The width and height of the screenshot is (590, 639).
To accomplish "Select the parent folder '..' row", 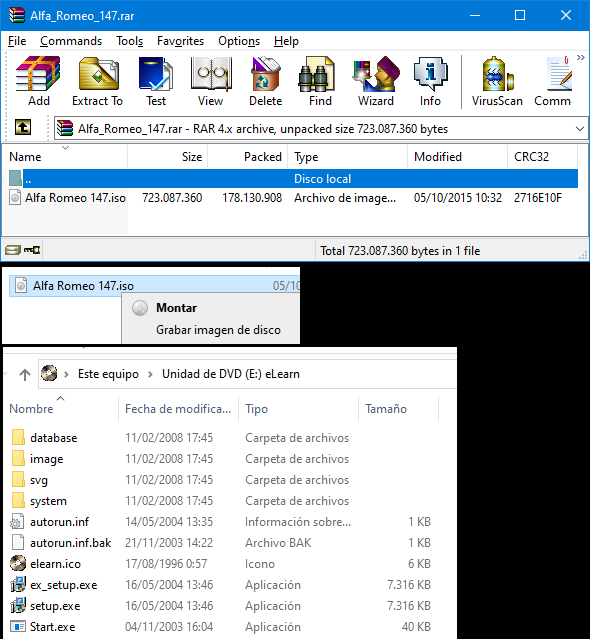I will point(293,178).
